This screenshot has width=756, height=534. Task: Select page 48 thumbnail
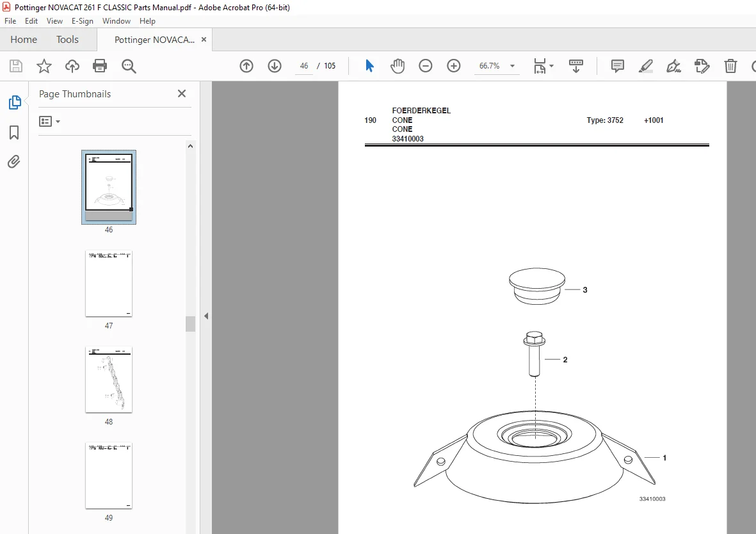click(109, 380)
